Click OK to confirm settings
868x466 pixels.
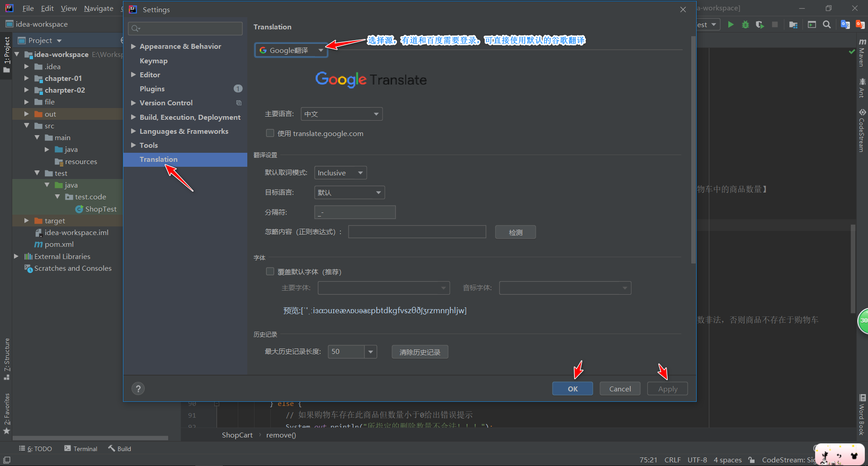click(572, 389)
